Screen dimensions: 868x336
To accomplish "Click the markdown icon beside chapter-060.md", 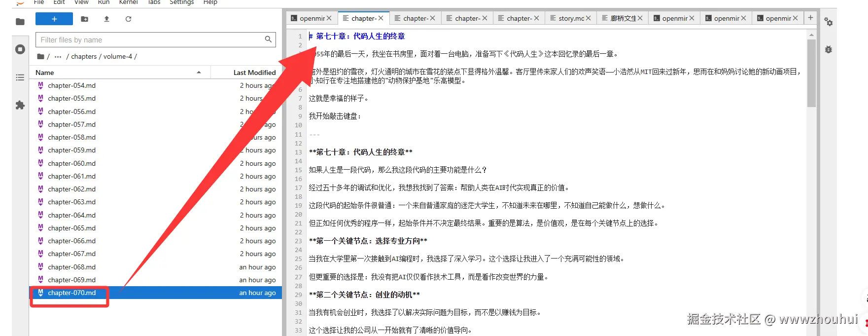I will pos(40,163).
